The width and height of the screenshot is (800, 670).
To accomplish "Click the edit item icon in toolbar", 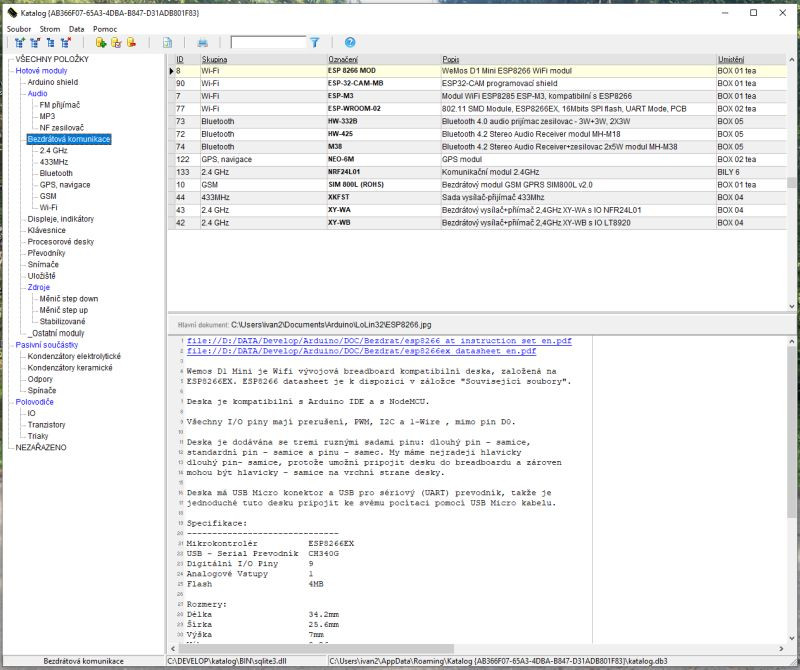I will 116,43.
